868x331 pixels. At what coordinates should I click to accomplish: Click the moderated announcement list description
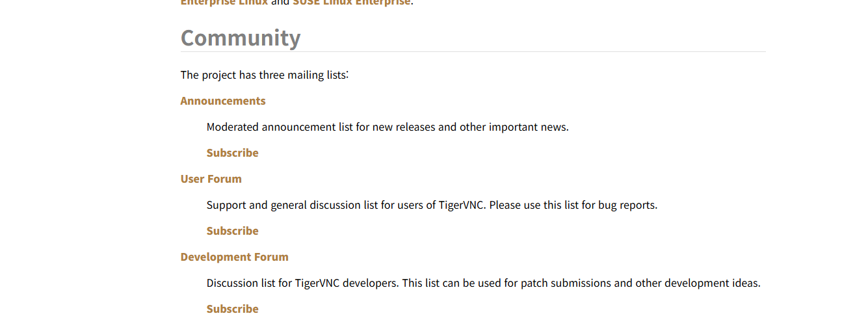(388, 127)
